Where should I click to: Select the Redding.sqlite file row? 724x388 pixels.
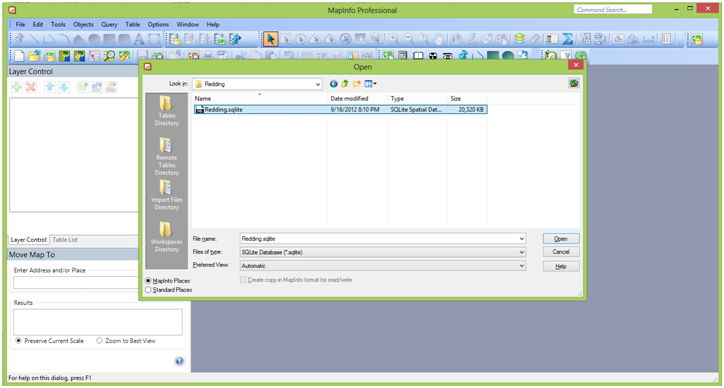click(340, 110)
